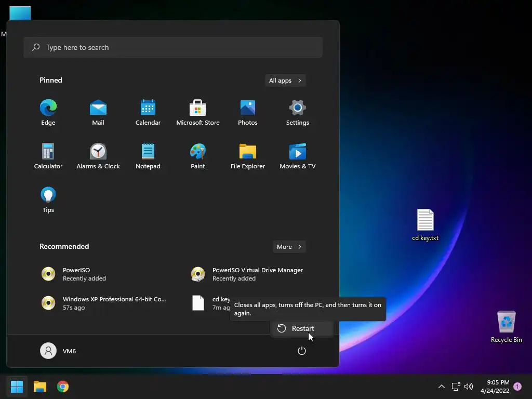Open the clock showing 9:05 PM
532x399 pixels.
[495, 387]
